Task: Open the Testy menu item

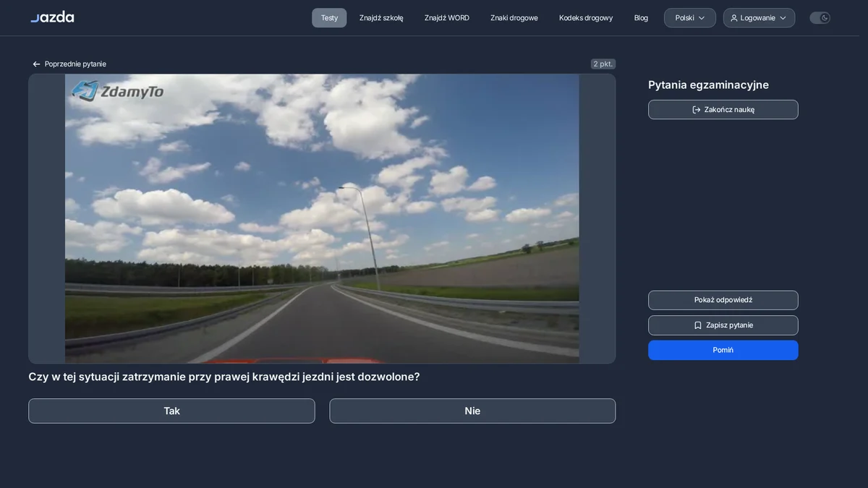Action: [x=329, y=18]
